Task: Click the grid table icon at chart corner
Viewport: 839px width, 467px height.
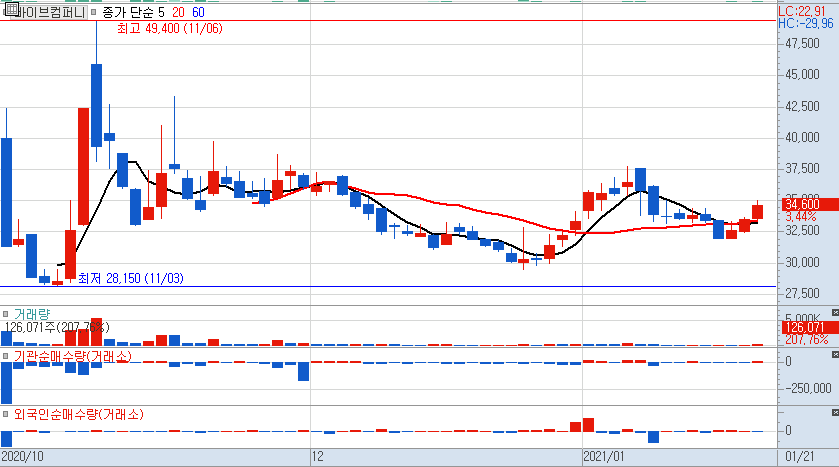Action: [11, 10]
